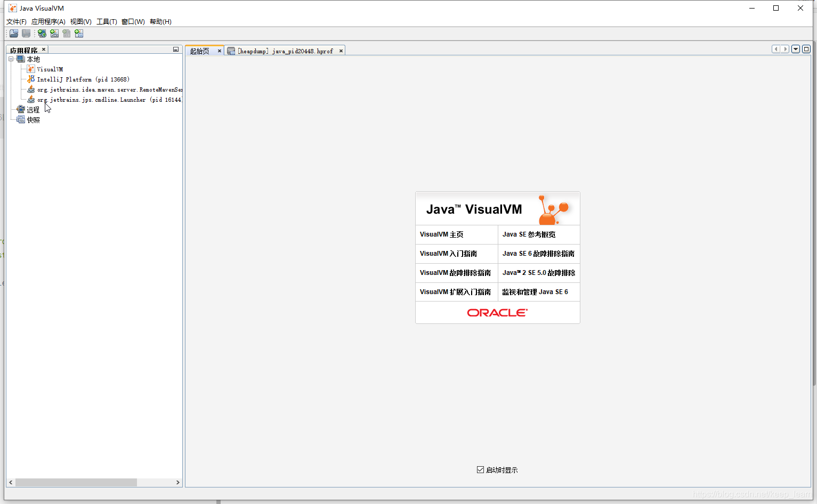The image size is (817, 504).
Task: Open the Java SE 参考概览 link
Action: pyautogui.click(x=529, y=234)
